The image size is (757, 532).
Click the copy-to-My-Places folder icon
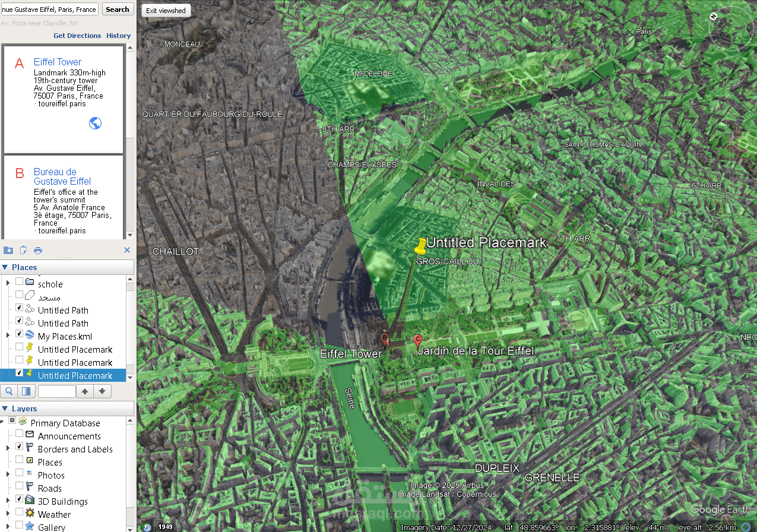[x=8, y=250]
